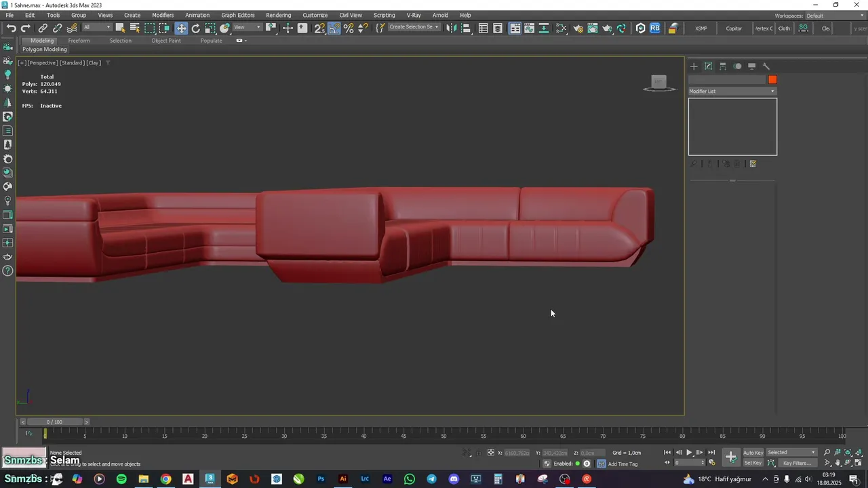Open Render Setup teapot icon

578,28
